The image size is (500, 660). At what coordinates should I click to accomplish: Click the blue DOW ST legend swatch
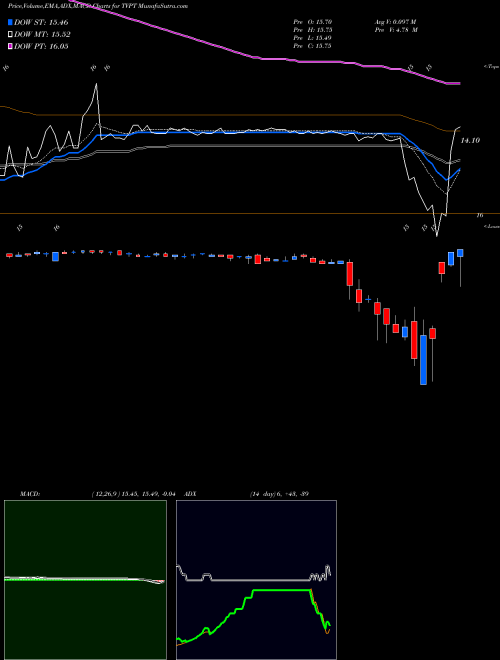[x=11, y=23]
